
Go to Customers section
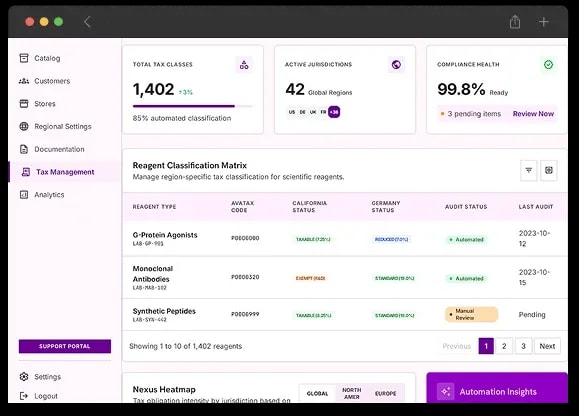(52, 81)
